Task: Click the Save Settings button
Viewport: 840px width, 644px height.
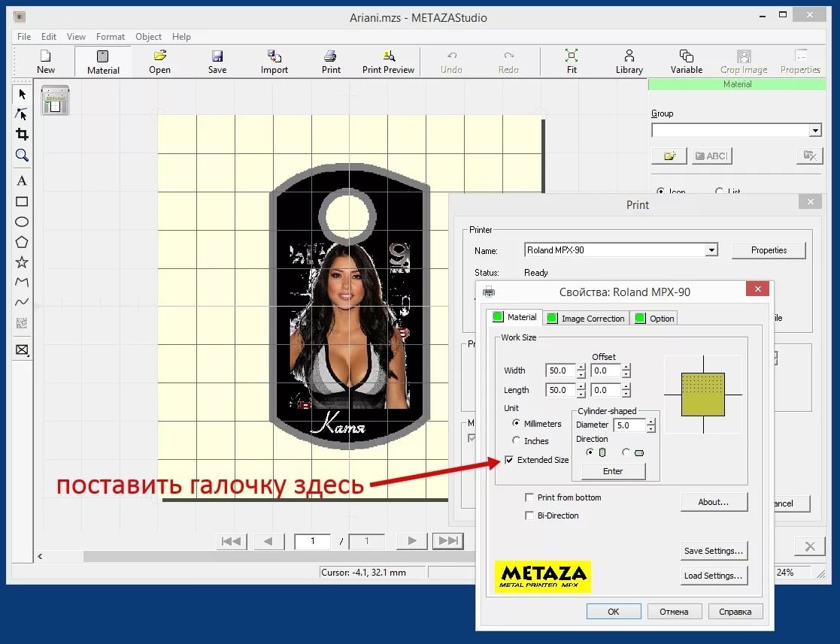Action: point(714,551)
